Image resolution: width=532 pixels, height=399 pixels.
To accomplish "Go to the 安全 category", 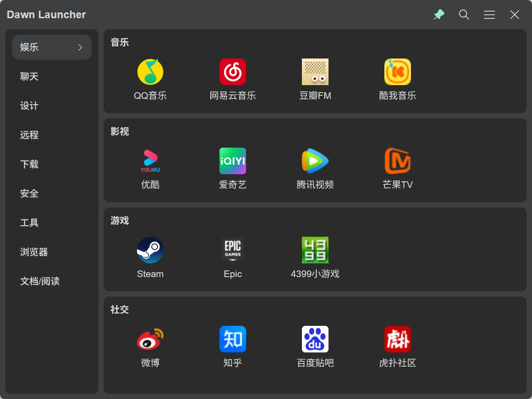I will point(52,194).
